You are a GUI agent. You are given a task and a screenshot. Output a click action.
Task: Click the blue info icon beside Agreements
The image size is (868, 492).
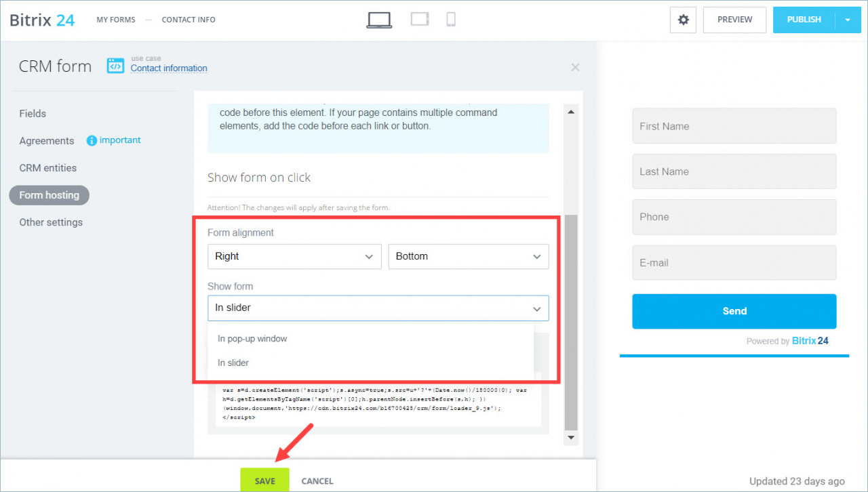pos(92,140)
